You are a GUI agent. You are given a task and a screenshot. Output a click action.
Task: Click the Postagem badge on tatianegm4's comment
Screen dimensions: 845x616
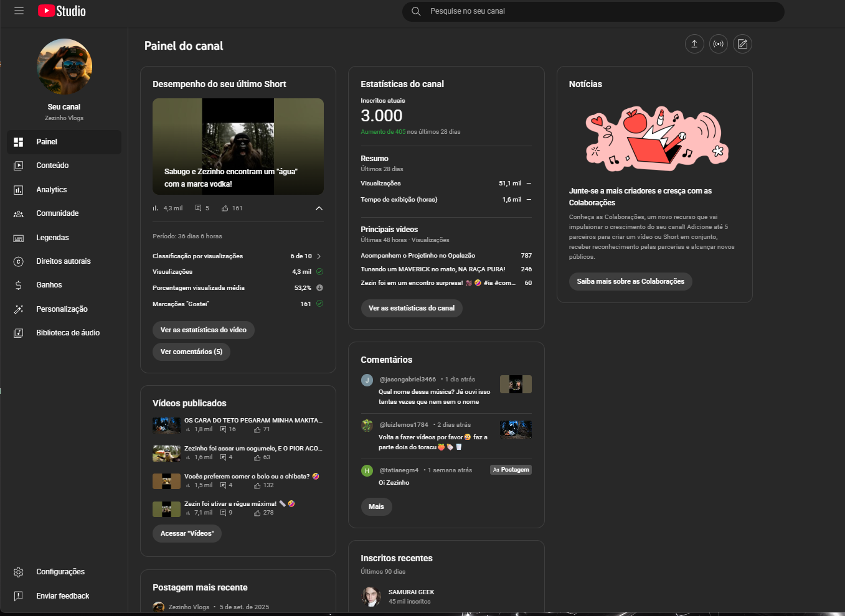511,470
